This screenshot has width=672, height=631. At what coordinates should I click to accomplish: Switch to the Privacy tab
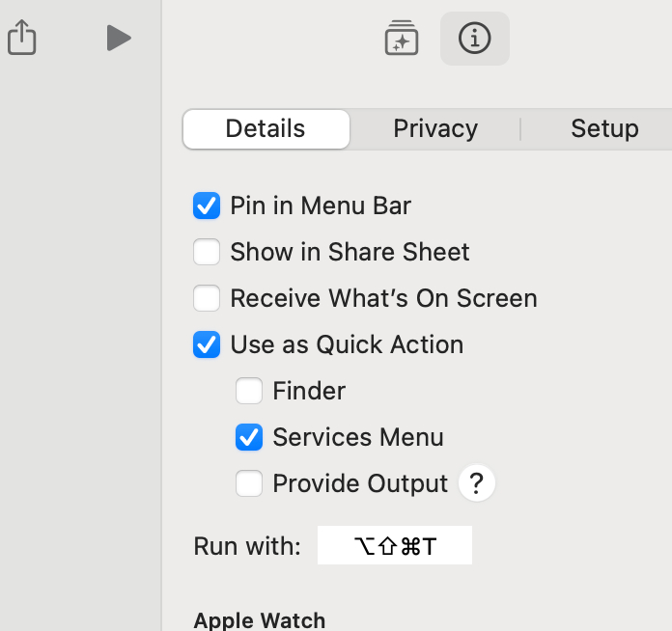(x=435, y=129)
